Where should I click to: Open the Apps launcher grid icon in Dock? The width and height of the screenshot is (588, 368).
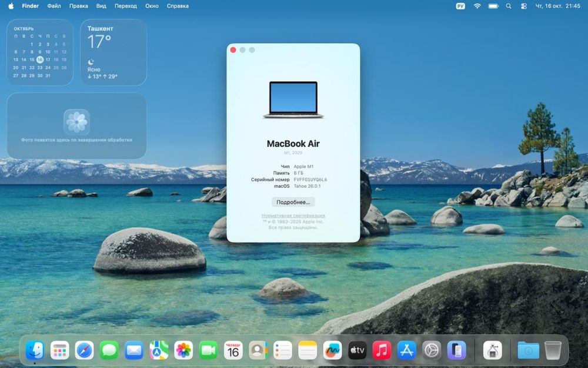(x=59, y=350)
